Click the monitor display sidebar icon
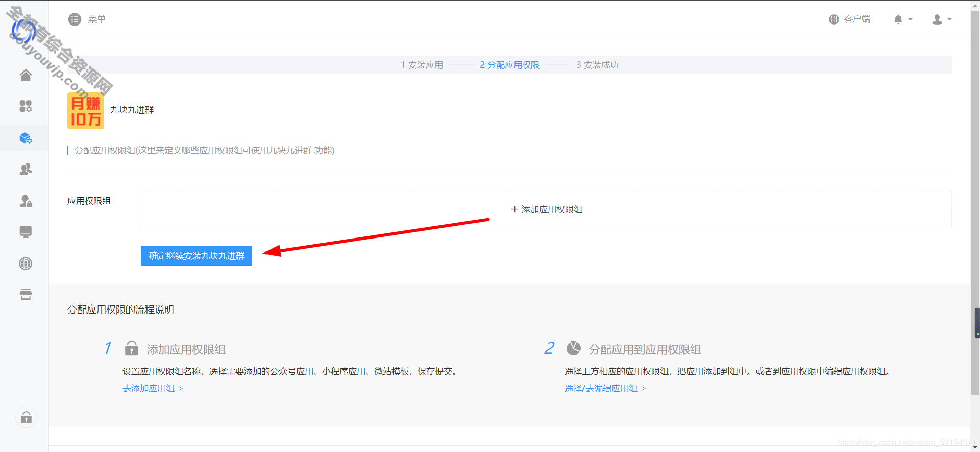Image resolution: width=980 pixels, height=452 pixels. click(x=26, y=232)
